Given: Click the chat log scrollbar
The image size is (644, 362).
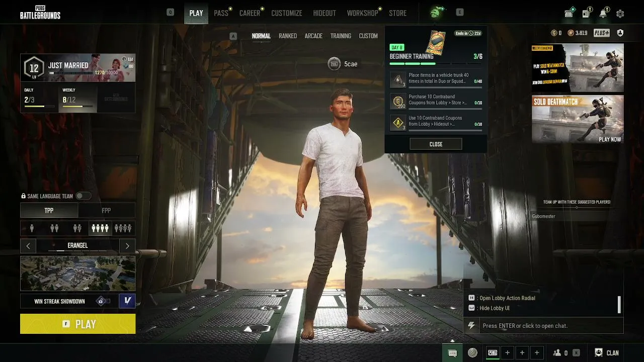Looking at the screenshot, I should coord(619,304).
